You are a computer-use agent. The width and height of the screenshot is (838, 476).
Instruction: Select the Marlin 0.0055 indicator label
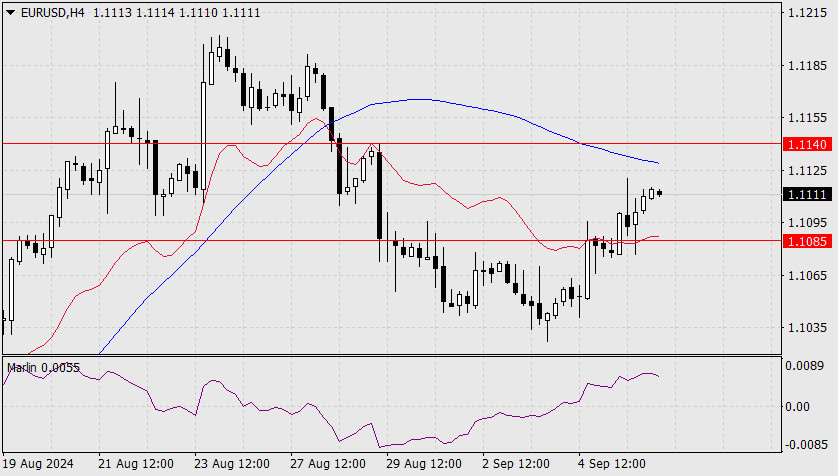43,368
